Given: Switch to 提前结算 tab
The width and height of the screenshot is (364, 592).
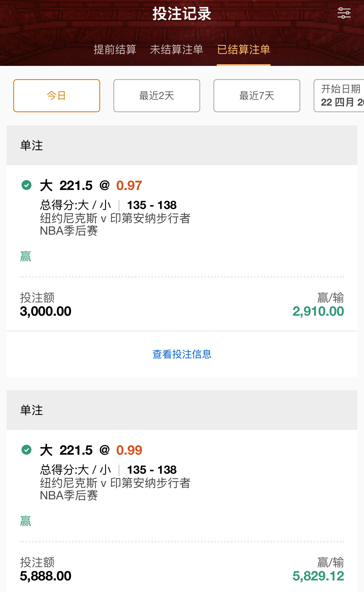Looking at the screenshot, I should tap(115, 50).
